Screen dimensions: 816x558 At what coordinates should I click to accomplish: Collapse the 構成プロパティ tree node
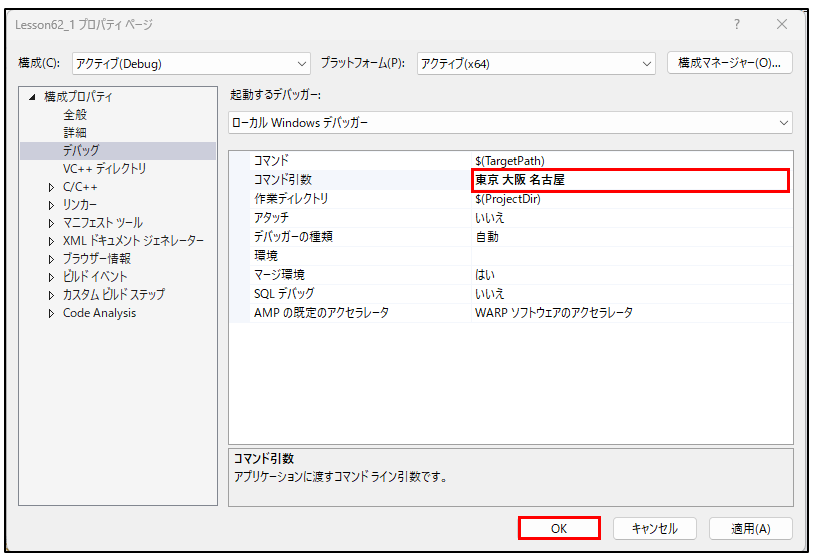[x=33, y=97]
